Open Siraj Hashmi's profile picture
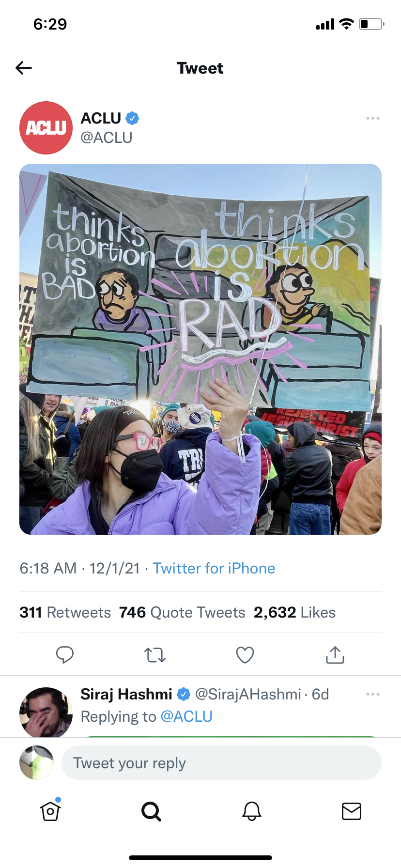The width and height of the screenshot is (401, 868). coord(46,713)
